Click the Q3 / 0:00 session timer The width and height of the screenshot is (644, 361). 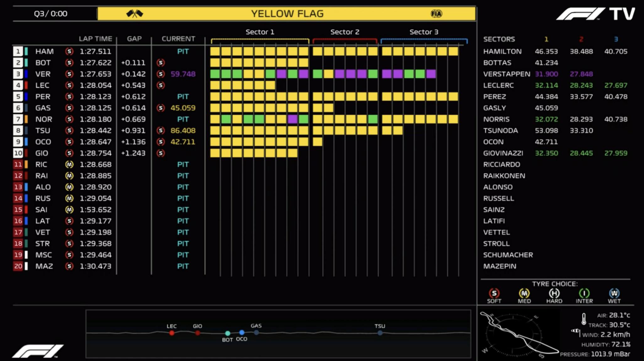(x=51, y=14)
